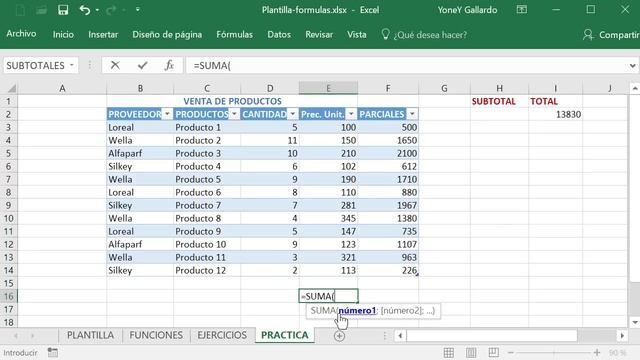Select all cells with corner triangle
This screenshot has width=640, height=360.
(11, 88)
